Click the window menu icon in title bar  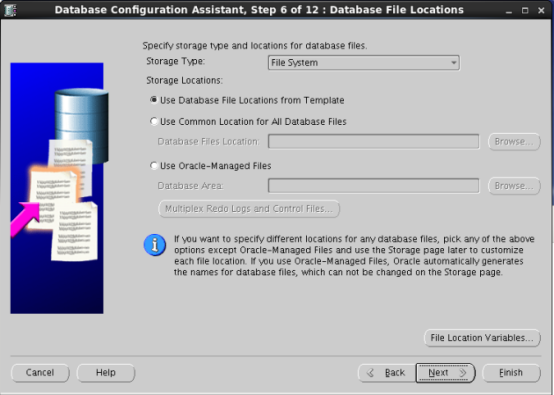coord(10,10)
